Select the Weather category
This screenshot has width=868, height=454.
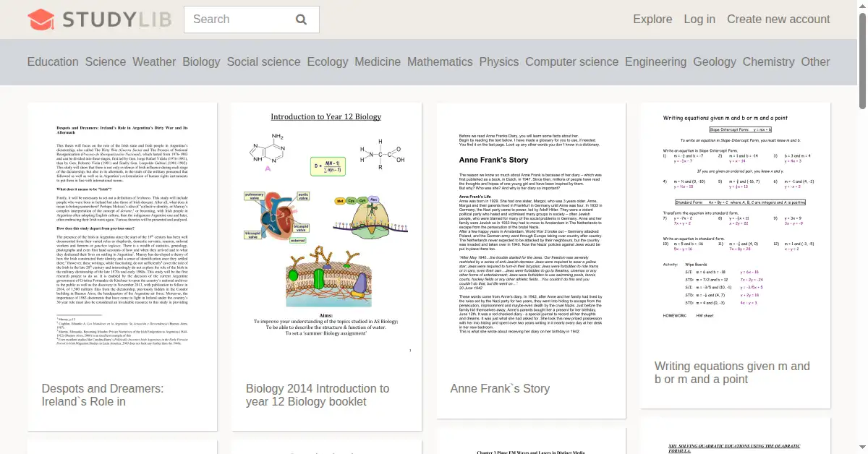pyautogui.click(x=154, y=62)
